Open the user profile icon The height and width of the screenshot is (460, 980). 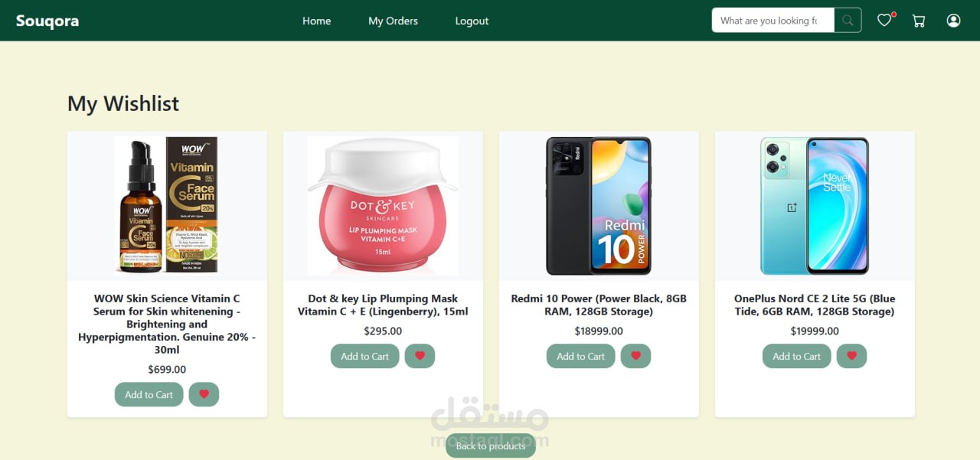point(953,21)
